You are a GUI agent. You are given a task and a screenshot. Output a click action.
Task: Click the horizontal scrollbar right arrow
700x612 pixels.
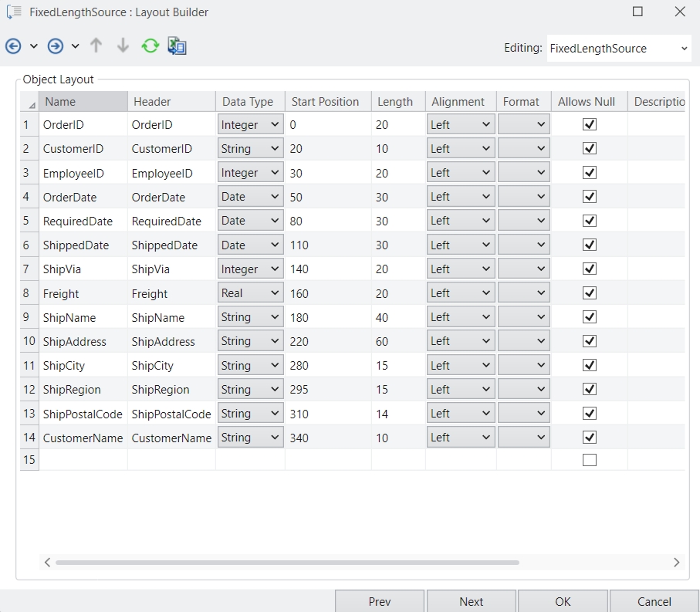coord(677,563)
